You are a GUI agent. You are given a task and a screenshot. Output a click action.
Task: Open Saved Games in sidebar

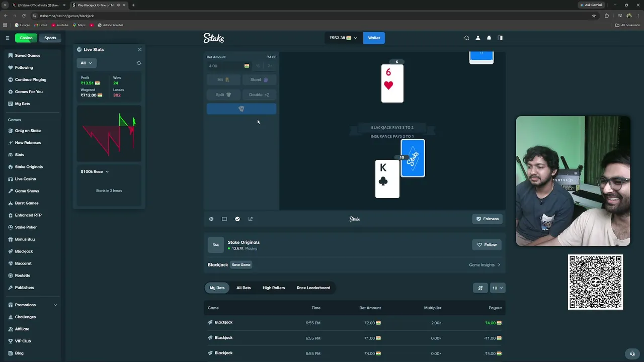tap(31, 55)
